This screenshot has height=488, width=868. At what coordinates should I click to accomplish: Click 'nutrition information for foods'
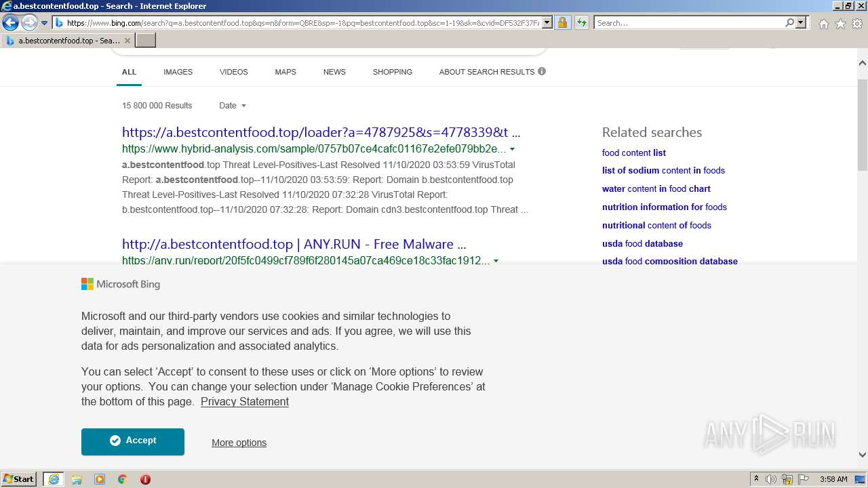coord(665,207)
